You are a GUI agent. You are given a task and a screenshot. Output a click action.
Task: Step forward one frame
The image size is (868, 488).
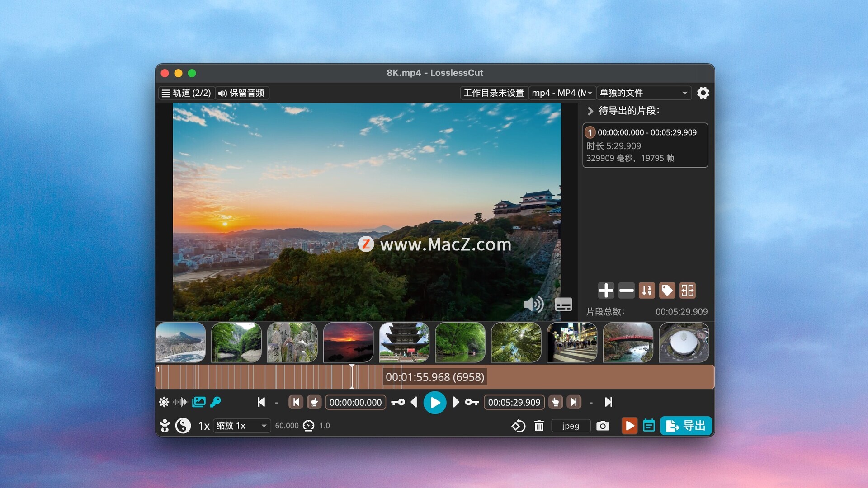pyautogui.click(x=456, y=402)
